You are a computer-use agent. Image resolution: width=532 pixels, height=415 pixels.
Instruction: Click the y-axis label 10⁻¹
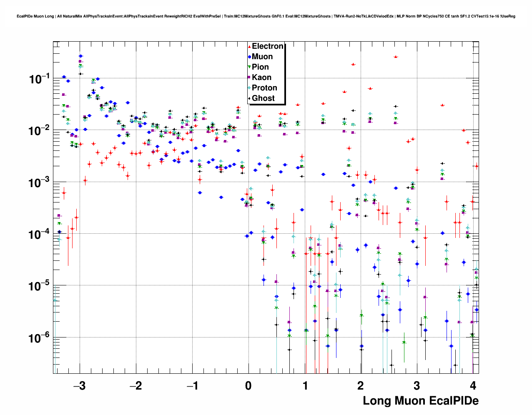pyautogui.click(x=40, y=78)
